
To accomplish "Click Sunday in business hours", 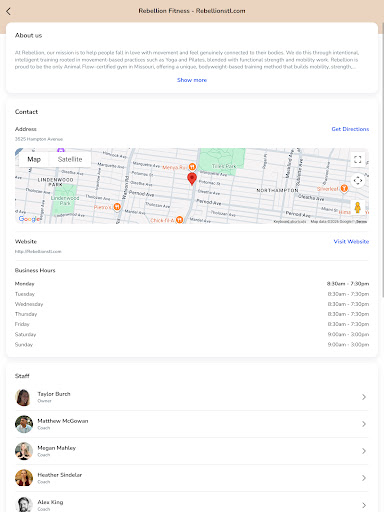I will tap(24, 344).
